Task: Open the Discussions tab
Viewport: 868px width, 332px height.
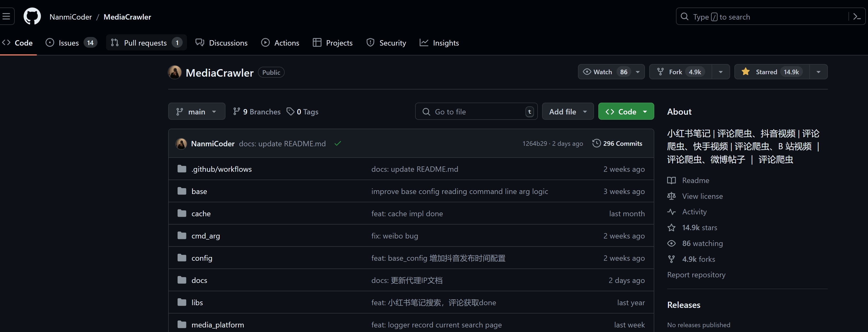Action: point(221,43)
